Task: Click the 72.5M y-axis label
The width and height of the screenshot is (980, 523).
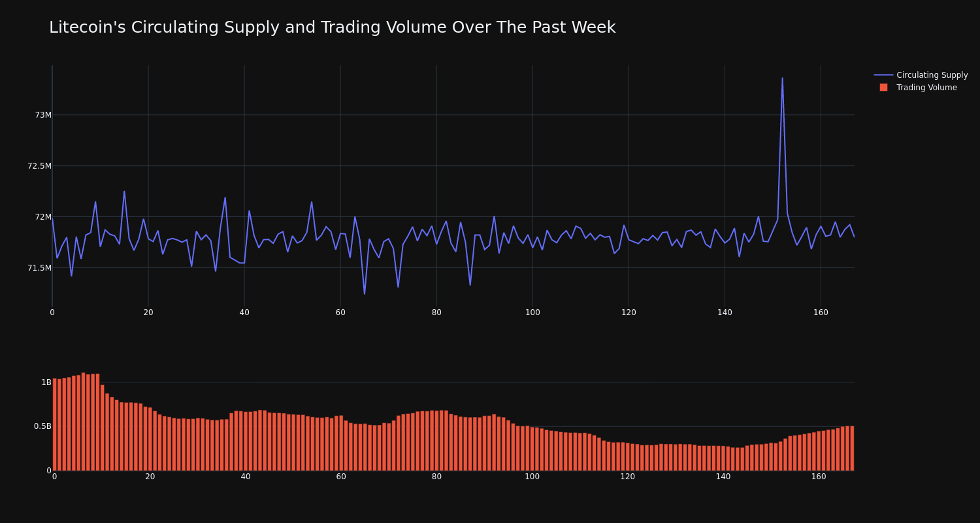Action: click(39, 166)
